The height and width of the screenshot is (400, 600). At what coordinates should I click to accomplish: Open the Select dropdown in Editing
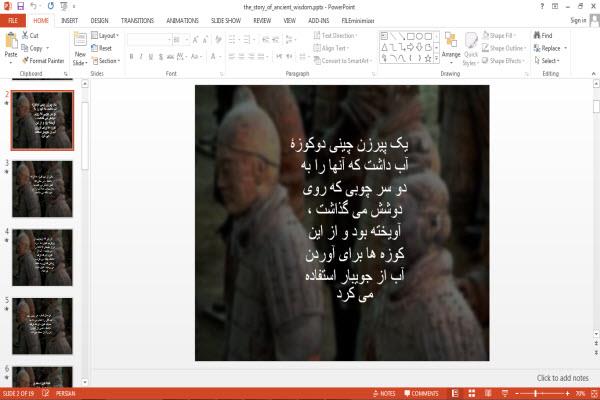pos(547,60)
